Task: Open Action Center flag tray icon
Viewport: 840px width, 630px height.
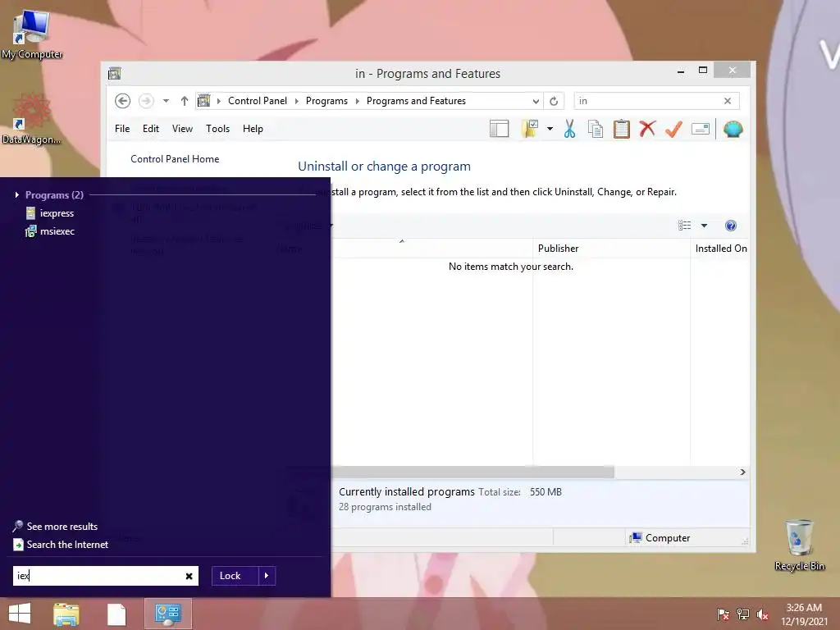Action: [723, 614]
